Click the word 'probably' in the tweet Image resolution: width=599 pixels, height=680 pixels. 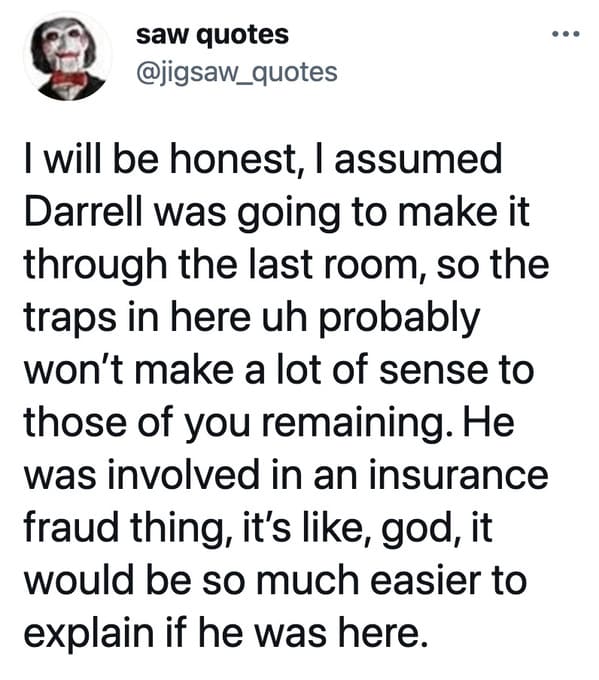399,317
